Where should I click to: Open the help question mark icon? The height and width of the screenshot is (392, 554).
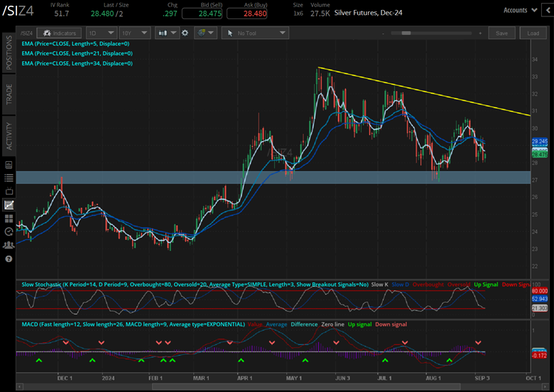pos(9,258)
